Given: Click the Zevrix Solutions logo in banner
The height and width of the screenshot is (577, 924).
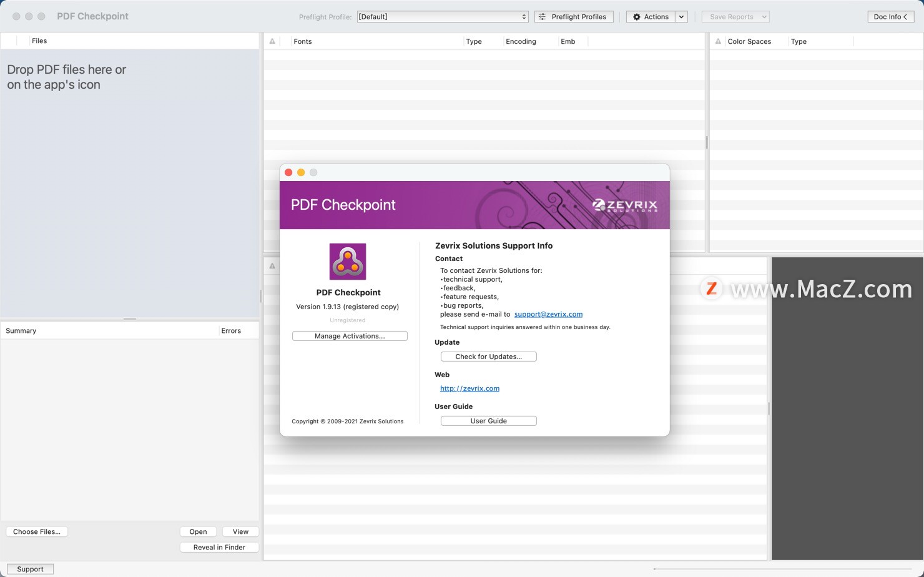Looking at the screenshot, I should [624, 205].
